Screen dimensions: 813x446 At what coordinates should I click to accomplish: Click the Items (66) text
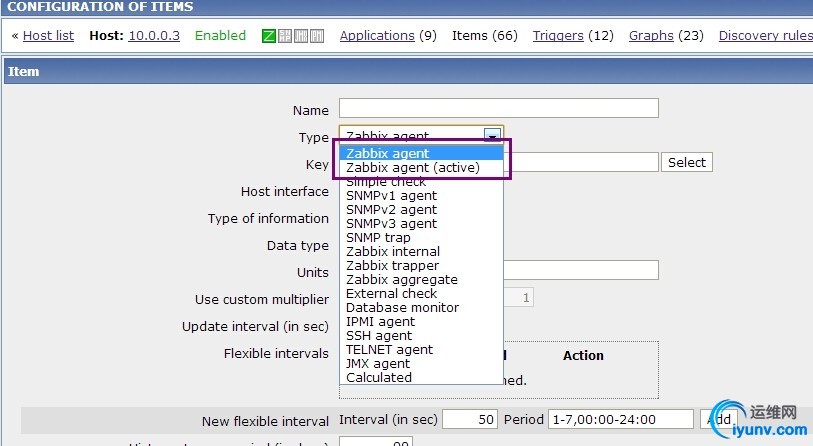pyautogui.click(x=485, y=36)
